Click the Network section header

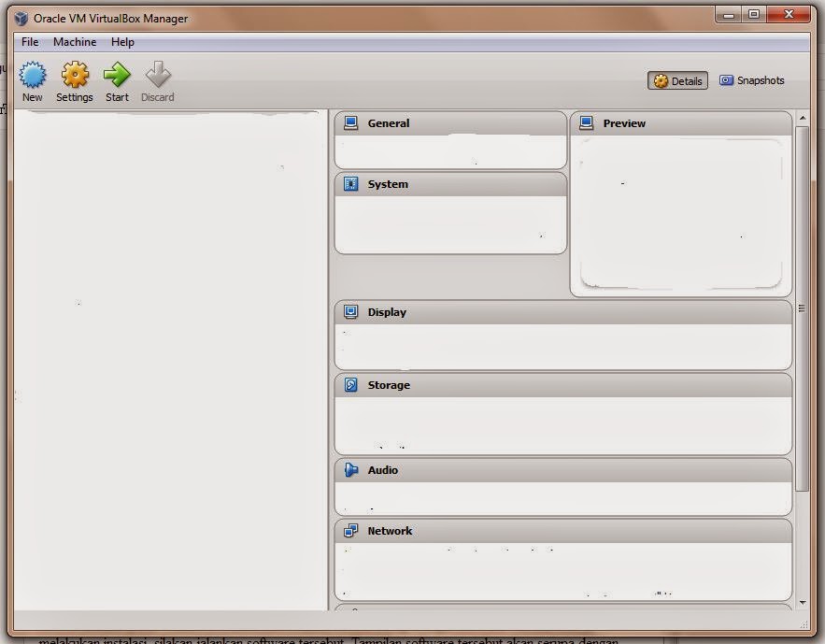coord(563,530)
